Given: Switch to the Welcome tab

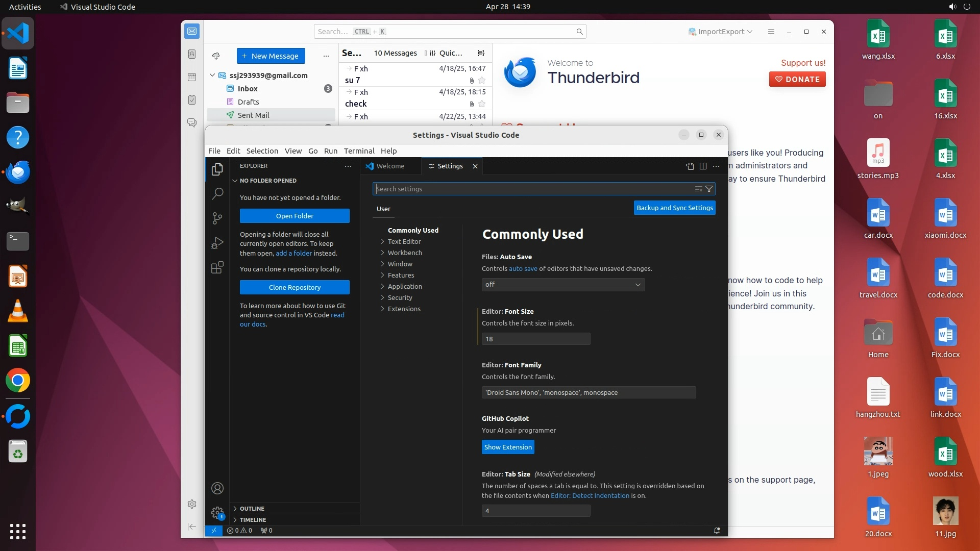Looking at the screenshot, I should tap(390, 166).
